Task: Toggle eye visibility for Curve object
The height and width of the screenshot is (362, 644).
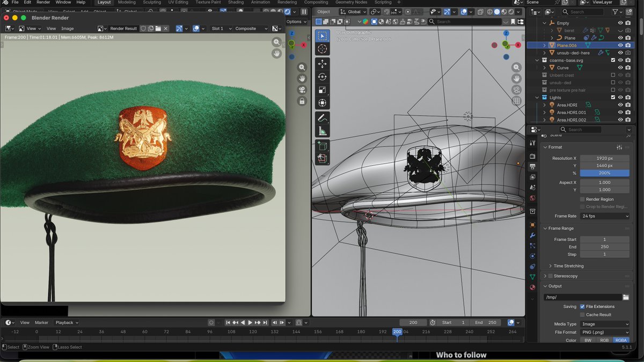Action: (620, 68)
